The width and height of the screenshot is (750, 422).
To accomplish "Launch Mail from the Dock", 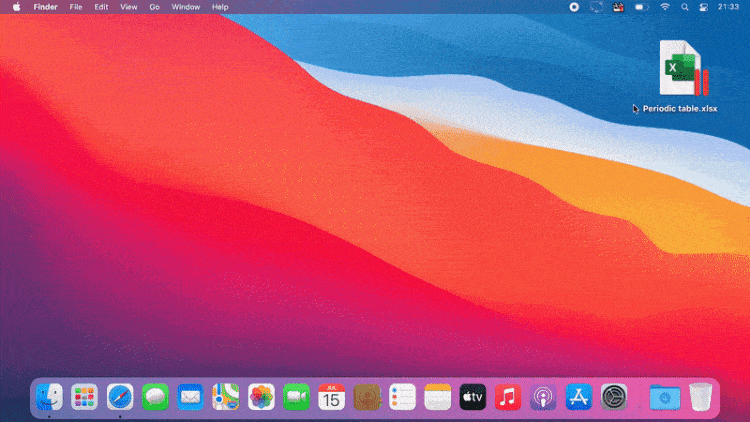I will point(190,397).
